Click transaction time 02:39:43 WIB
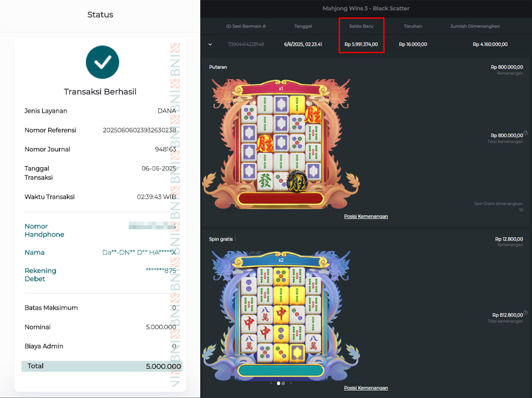This screenshot has height=398, width=532. pos(156,197)
